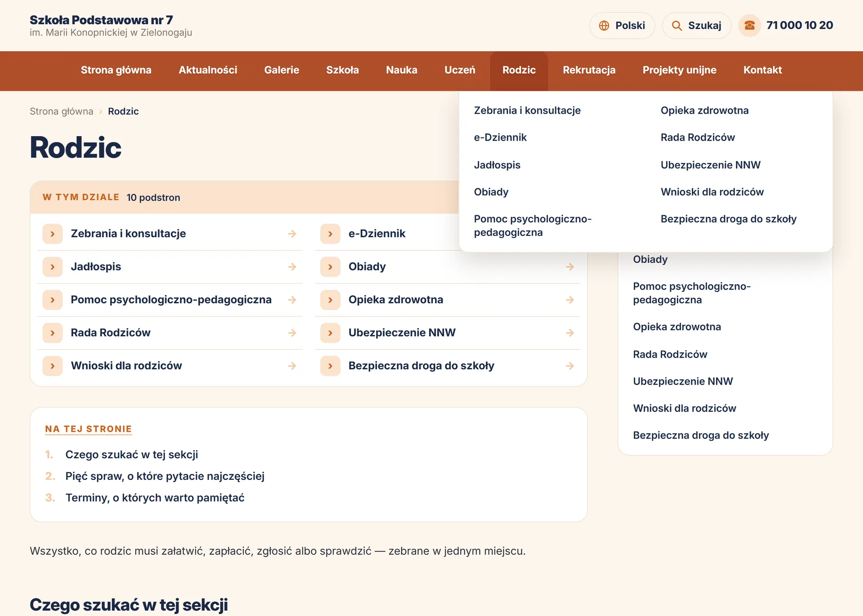
Task: Jump to Czego szukać w tej sekcji
Action: [x=132, y=455]
